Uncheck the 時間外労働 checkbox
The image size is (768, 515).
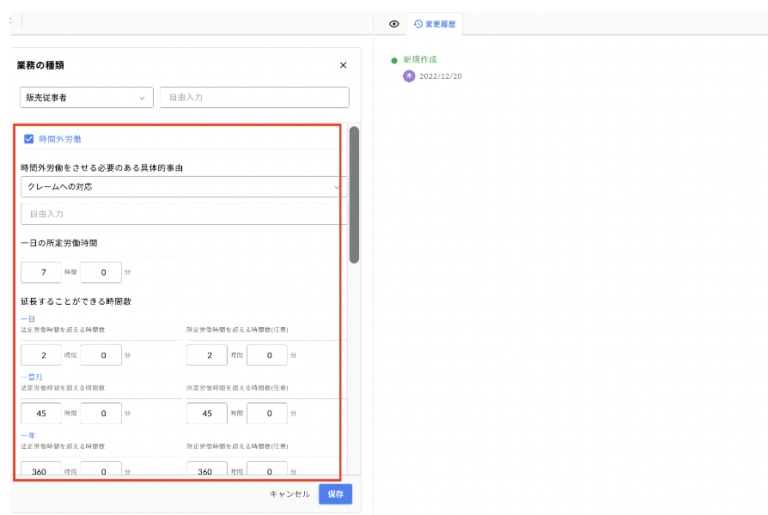coord(29,139)
